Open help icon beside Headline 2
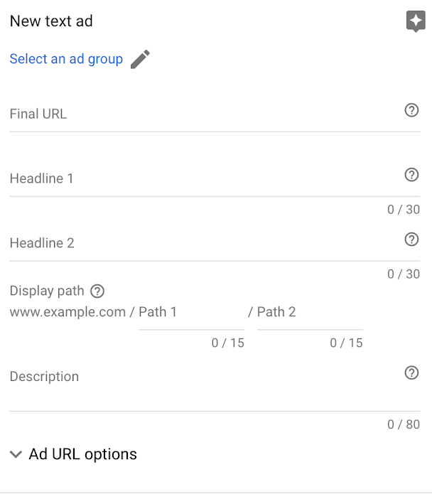Viewport: 432px width, 504px height. [411, 240]
